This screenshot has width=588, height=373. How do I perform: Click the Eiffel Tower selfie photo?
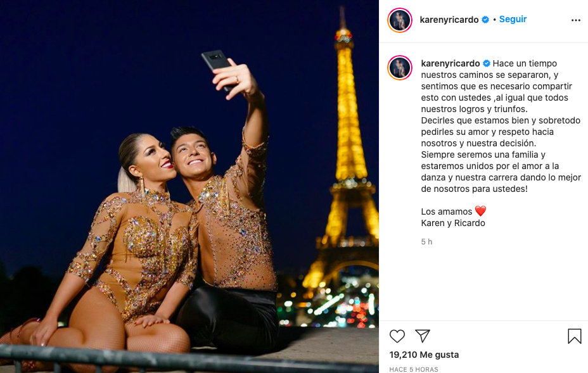click(189, 186)
